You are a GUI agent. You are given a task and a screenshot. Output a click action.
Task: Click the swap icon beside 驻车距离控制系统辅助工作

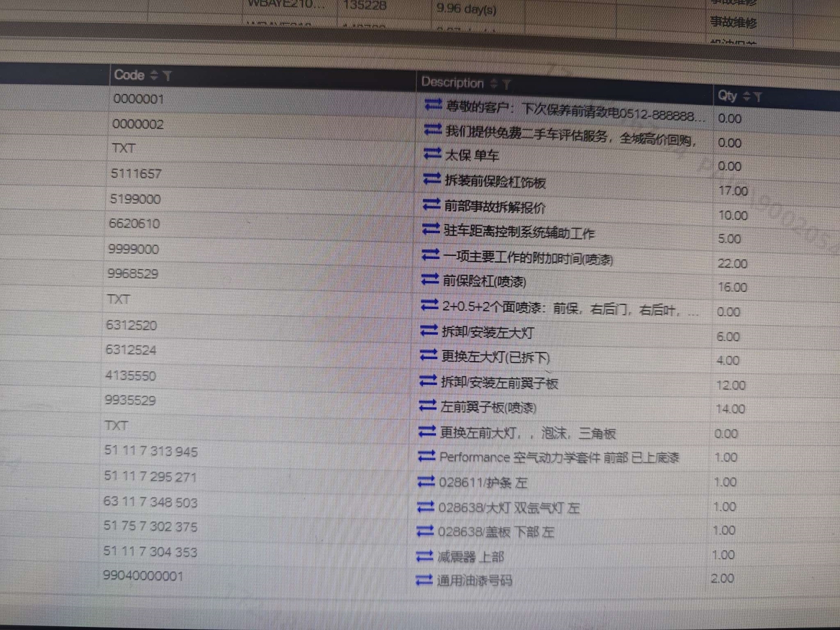(x=431, y=229)
